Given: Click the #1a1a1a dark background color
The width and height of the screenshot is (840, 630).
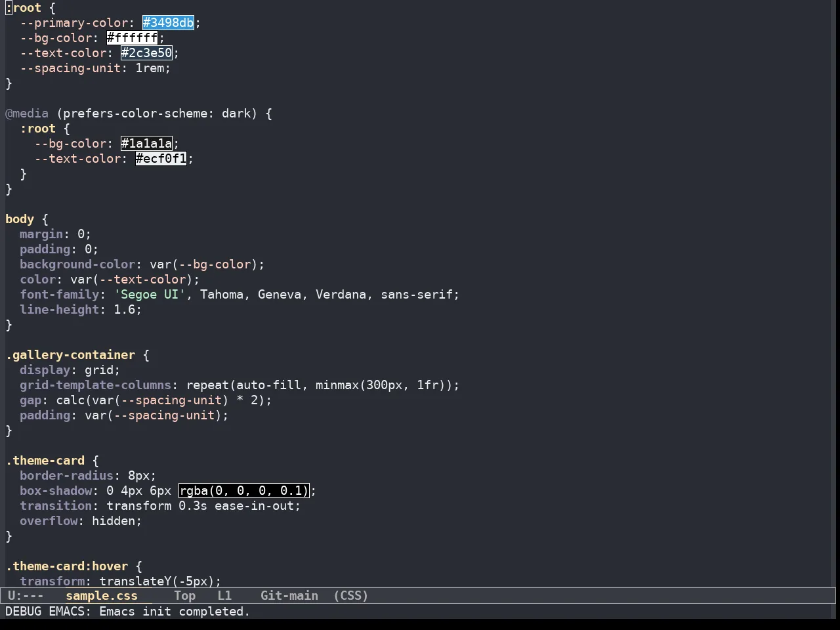Looking at the screenshot, I should (146, 144).
